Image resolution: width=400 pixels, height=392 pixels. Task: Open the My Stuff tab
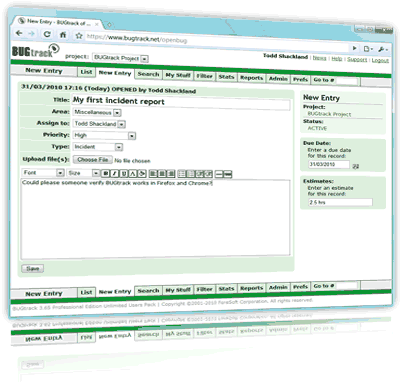pos(178,75)
